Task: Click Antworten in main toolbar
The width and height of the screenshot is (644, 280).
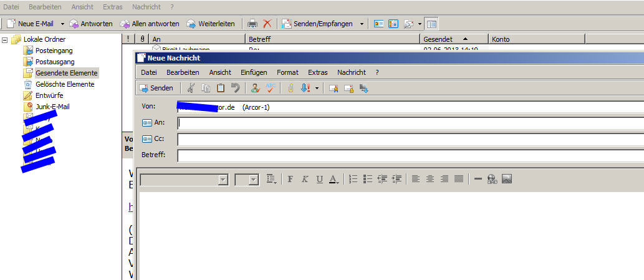Action: click(x=91, y=24)
